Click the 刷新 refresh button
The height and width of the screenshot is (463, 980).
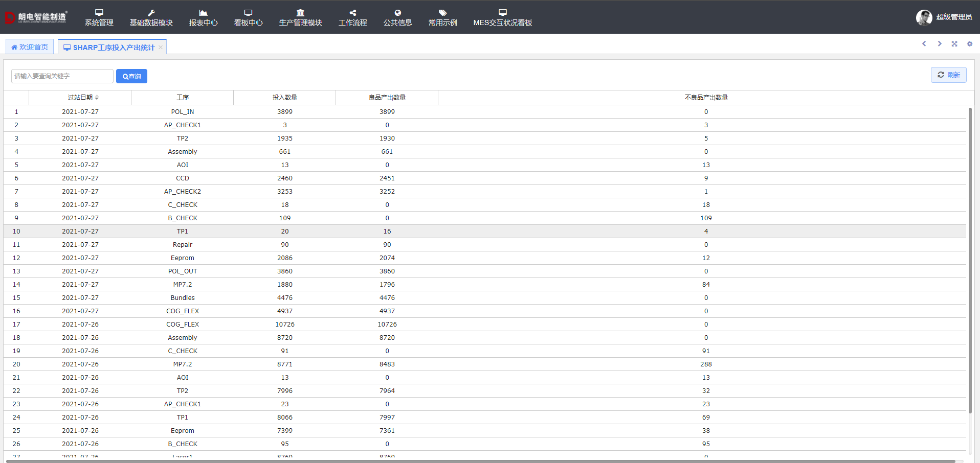tap(949, 75)
